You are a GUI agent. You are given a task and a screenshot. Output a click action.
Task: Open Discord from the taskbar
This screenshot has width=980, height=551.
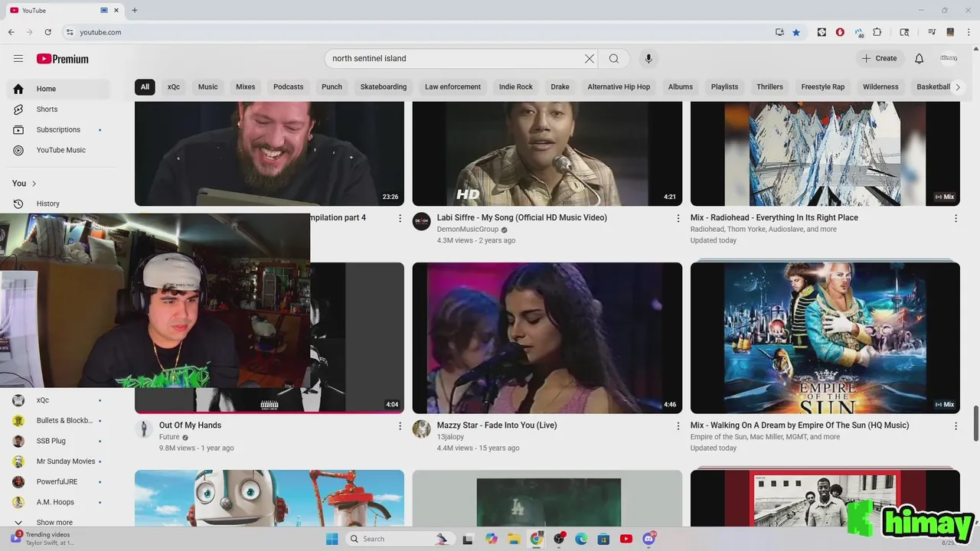[649, 539]
